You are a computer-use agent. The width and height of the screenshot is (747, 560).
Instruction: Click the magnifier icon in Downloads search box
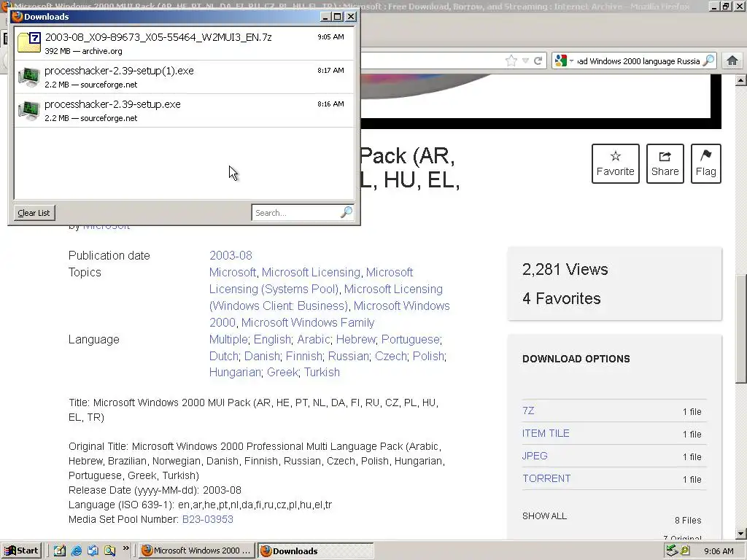click(x=347, y=212)
